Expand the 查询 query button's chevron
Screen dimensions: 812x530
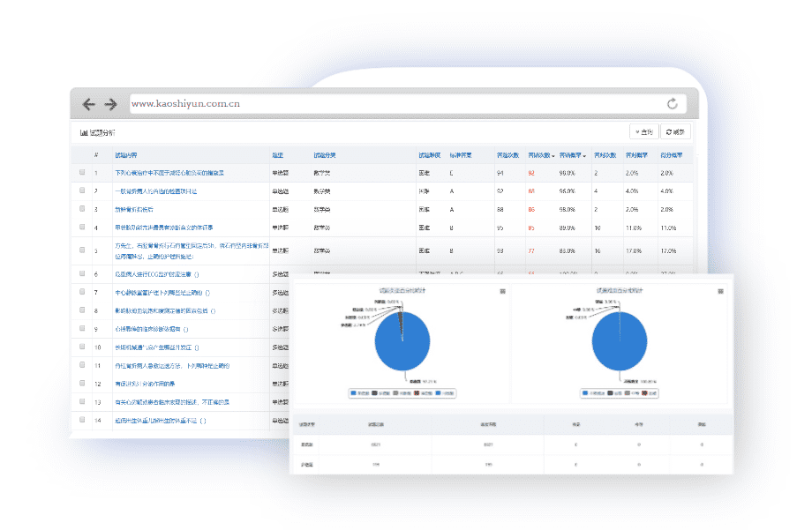click(637, 132)
